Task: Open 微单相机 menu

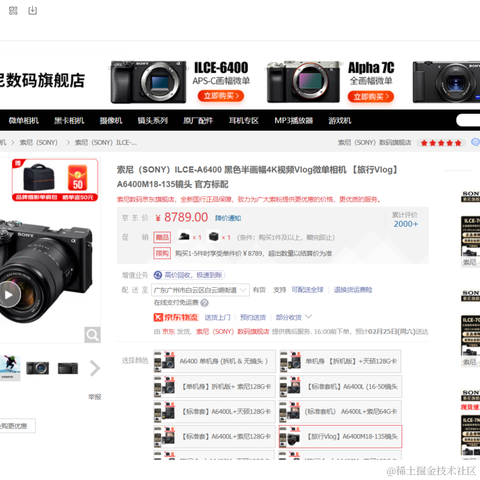Action: coord(23,121)
